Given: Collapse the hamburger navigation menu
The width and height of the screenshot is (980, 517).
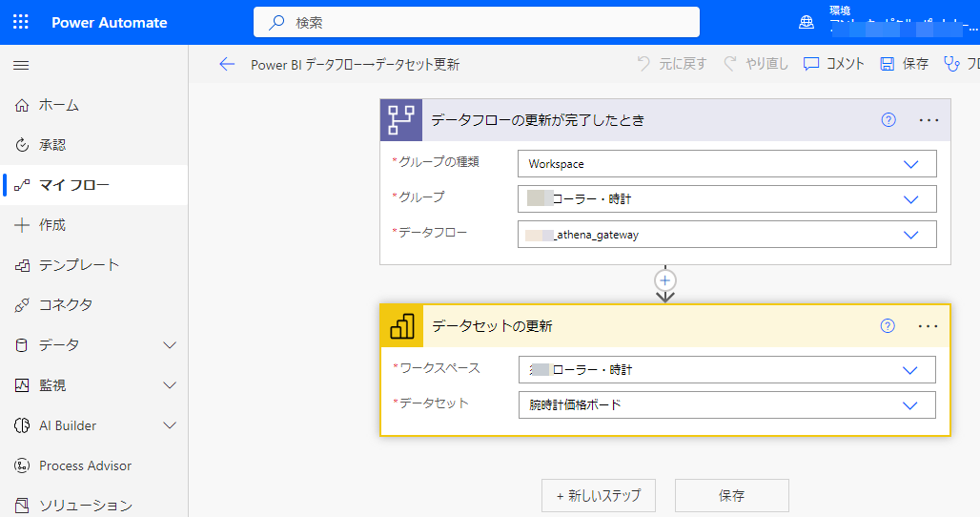Looking at the screenshot, I should [x=21, y=65].
